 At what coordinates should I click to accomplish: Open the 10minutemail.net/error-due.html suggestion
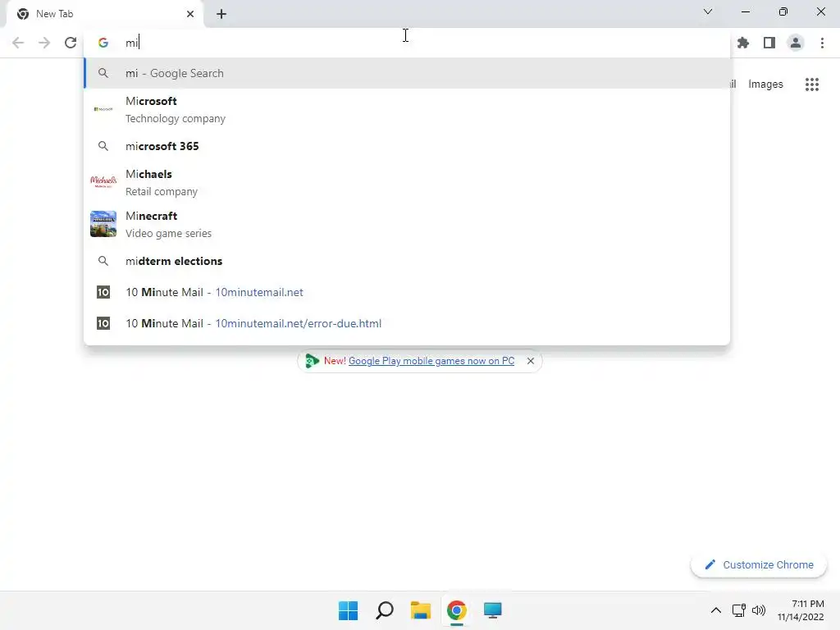point(407,323)
